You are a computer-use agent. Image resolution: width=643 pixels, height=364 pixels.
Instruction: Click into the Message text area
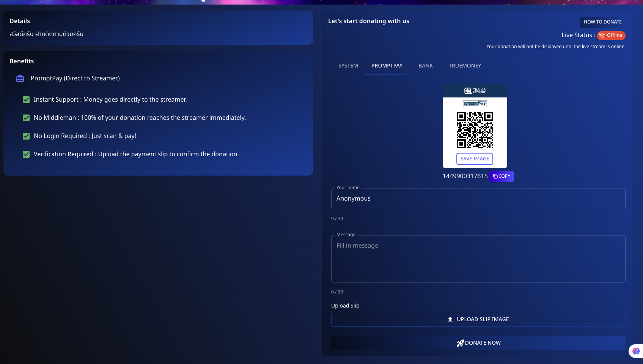478,259
